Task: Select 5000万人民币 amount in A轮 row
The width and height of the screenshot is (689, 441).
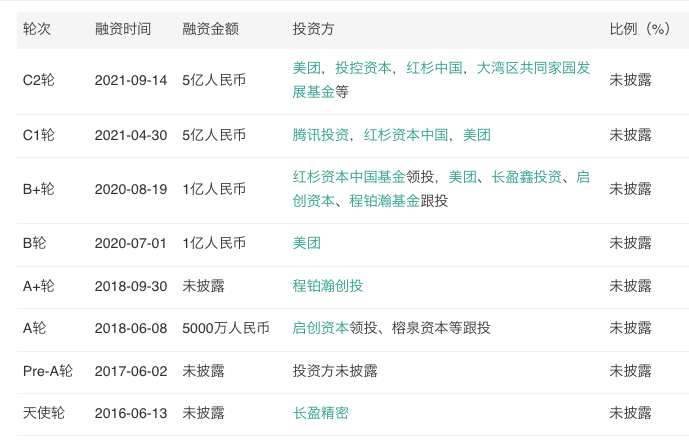Action: click(226, 328)
